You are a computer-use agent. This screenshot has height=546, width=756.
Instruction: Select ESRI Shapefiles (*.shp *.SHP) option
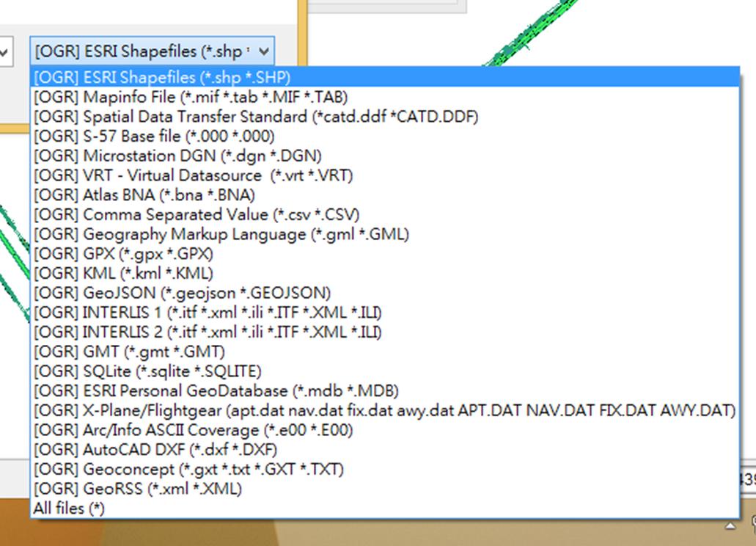tap(385, 77)
